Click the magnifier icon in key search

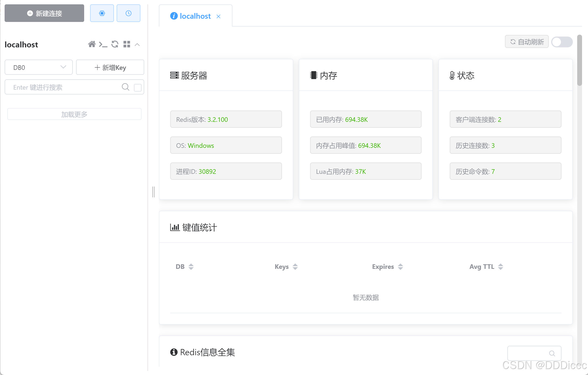click(125, 87)
